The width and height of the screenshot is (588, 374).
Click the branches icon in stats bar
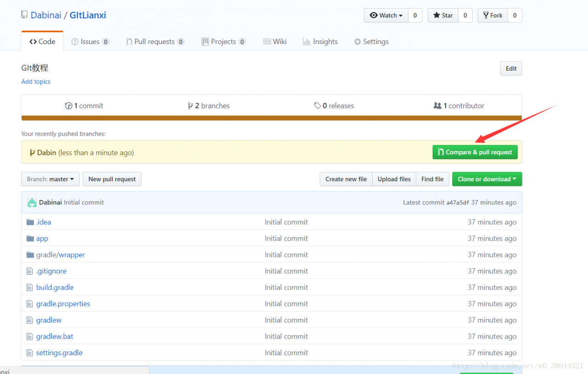(190, 106)
